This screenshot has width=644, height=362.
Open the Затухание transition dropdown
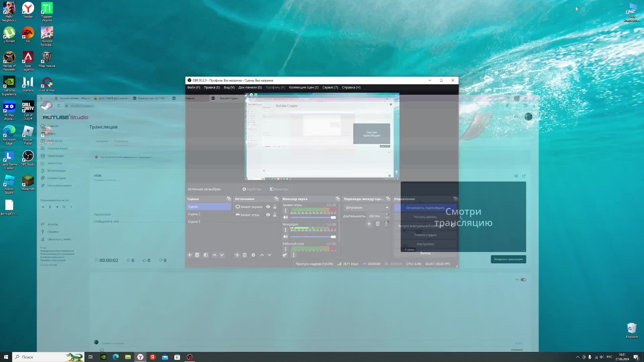tap(366, 207)
